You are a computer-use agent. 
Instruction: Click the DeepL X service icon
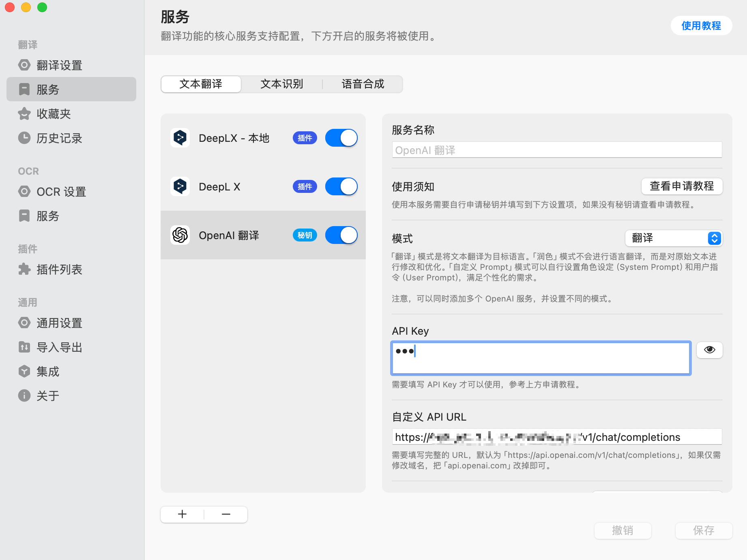click(x=180, y=186)
